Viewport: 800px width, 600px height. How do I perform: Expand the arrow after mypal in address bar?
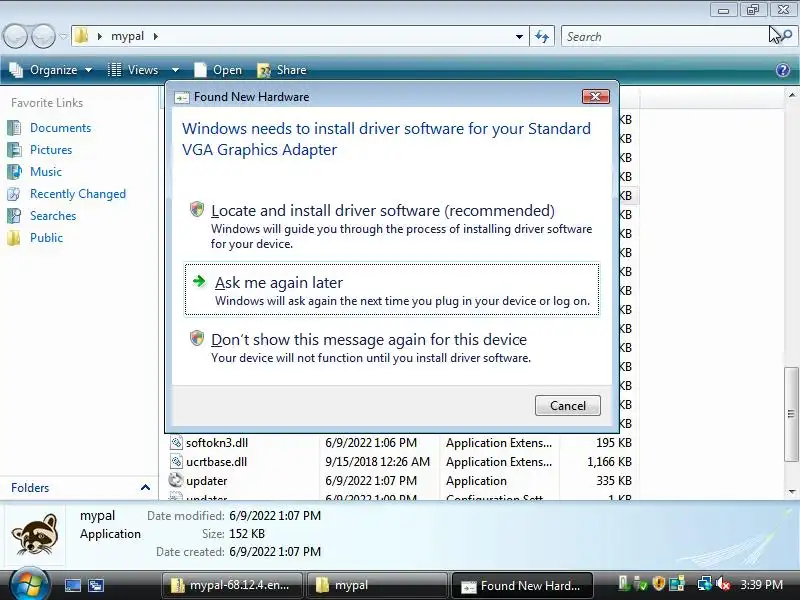156,36
